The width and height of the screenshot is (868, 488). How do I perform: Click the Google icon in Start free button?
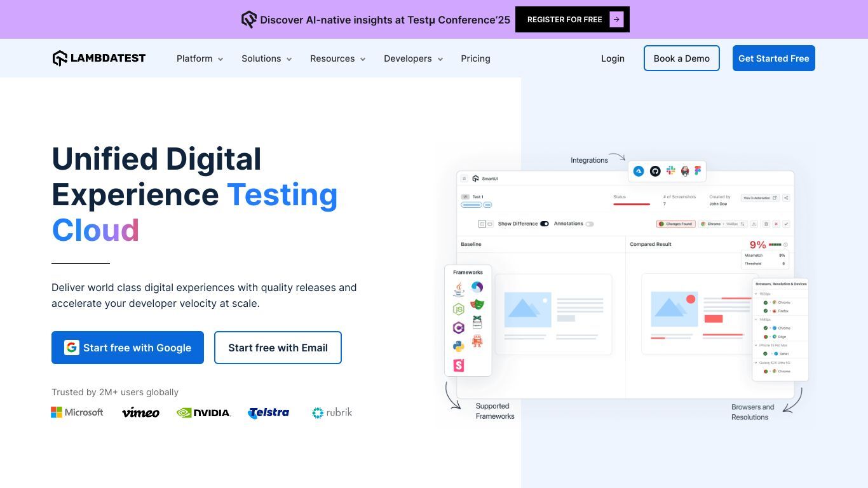(72, 348)
